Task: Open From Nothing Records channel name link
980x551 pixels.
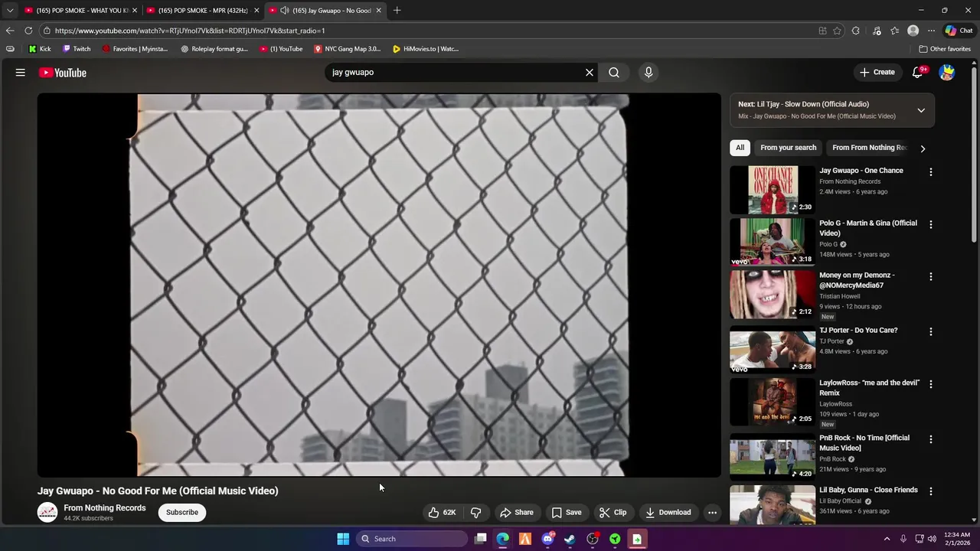Action: [x=105, y=508]
